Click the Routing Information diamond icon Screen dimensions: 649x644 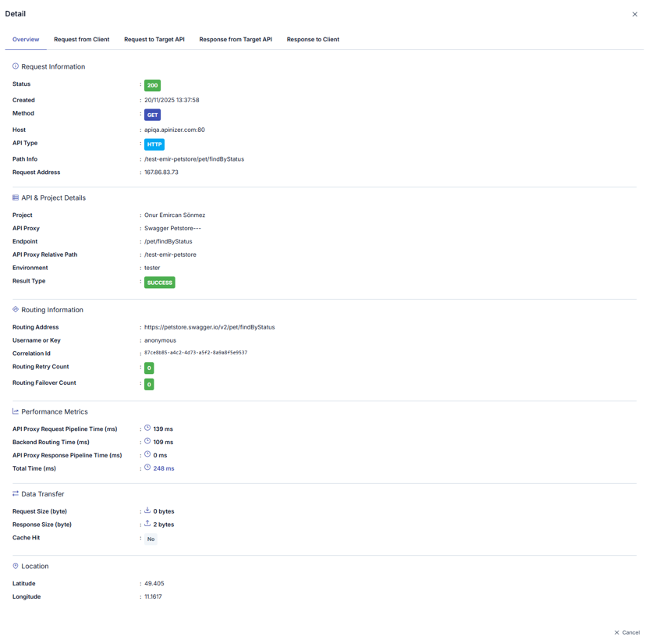16,310
